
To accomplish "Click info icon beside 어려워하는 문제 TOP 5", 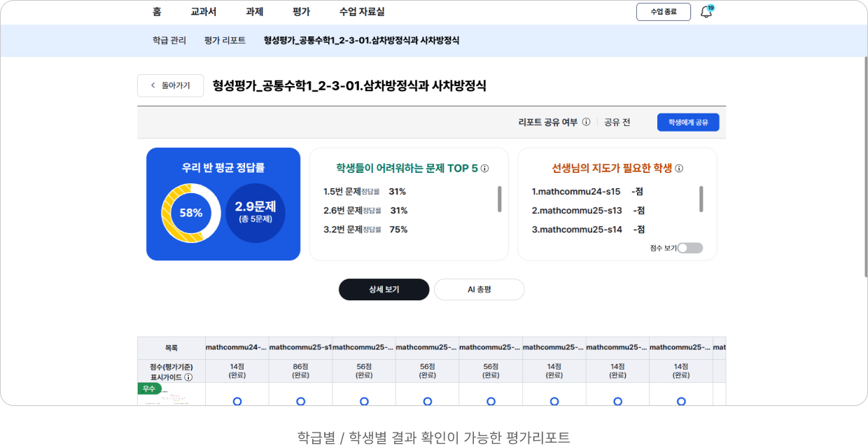I will coord(484,168).
